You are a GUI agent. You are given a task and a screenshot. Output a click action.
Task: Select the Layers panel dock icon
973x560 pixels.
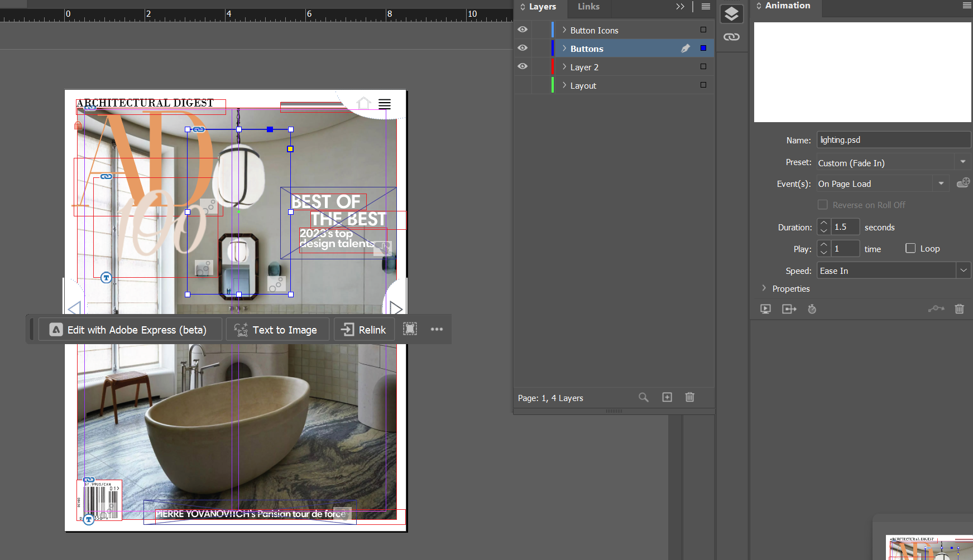tap(732, 14)
